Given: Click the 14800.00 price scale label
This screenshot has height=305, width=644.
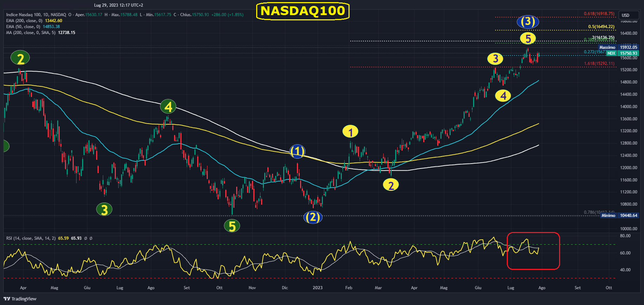Looking at the screenshot, I should [x=629, y=82].
